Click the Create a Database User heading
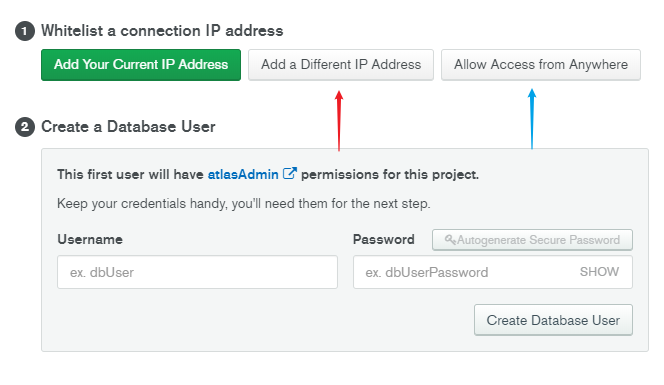664x385 pixels. pos(128,127)
